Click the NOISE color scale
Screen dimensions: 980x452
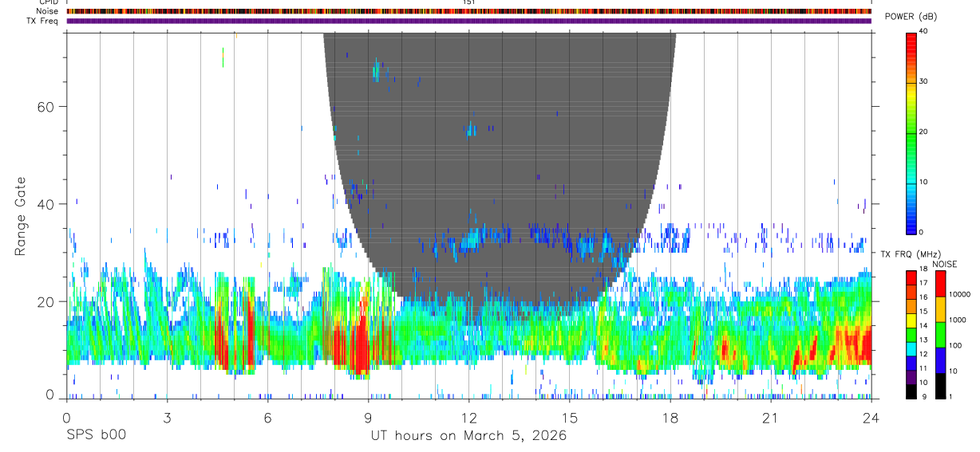941,334
